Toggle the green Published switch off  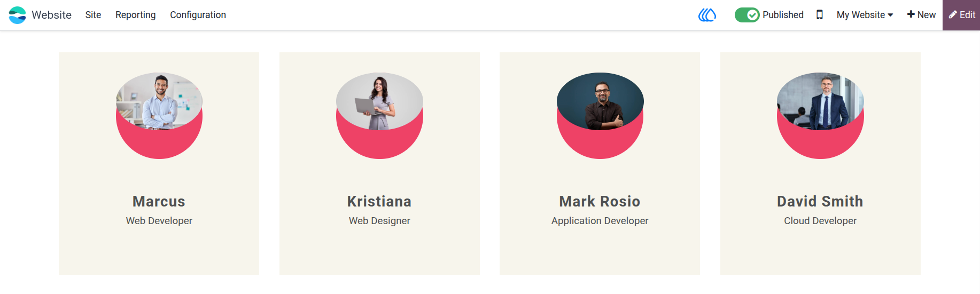coord(746,15)
